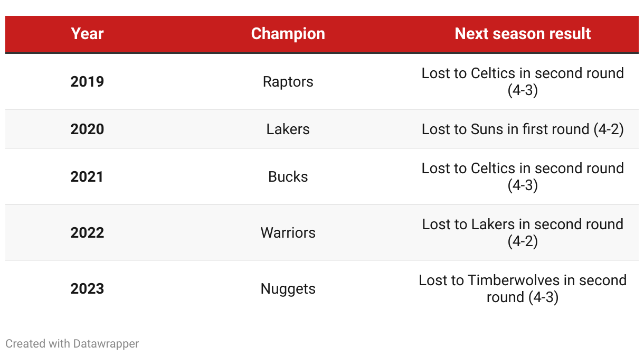This screenshot has width=644, height=356.
Task: Select the Lakers champion cell
Action: click(x=288, y=129)
